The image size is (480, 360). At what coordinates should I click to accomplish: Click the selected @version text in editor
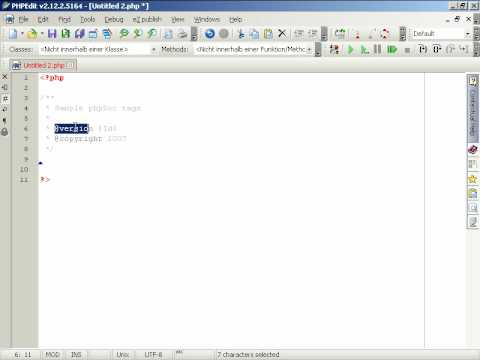(72, 128)
